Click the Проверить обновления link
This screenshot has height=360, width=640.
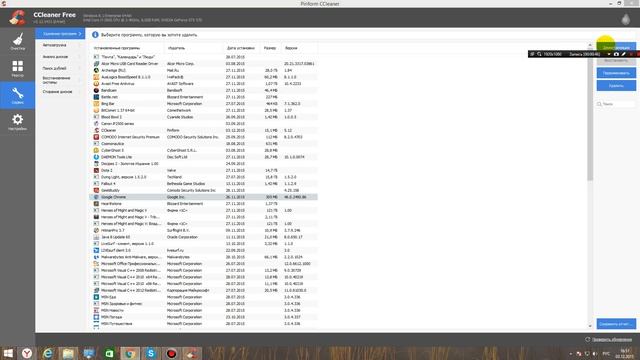[611, 340]
